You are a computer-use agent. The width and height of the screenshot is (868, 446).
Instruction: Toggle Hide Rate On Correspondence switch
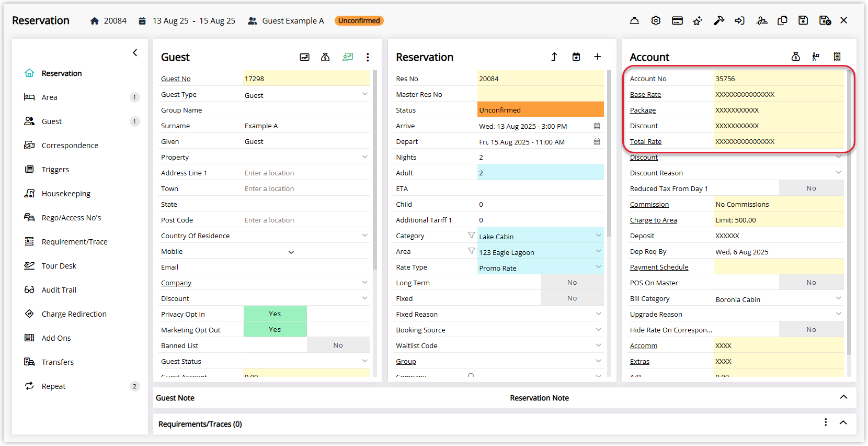(x=811, y=329)
